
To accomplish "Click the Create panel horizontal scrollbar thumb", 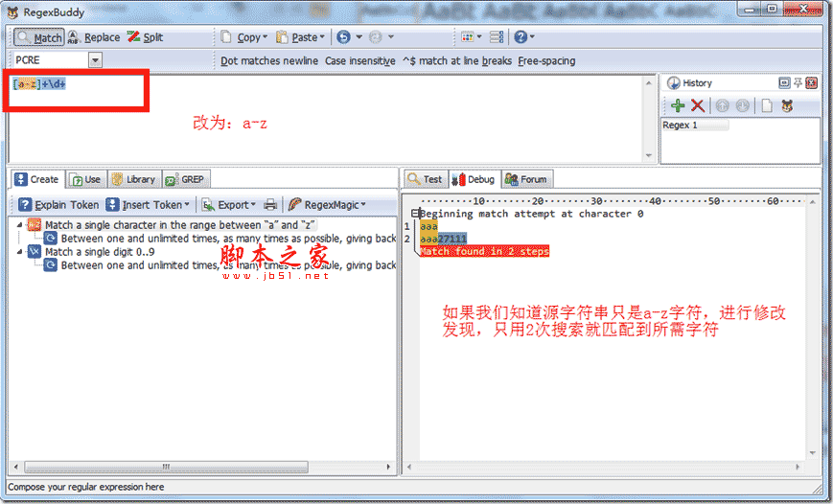I will [166, 467].
